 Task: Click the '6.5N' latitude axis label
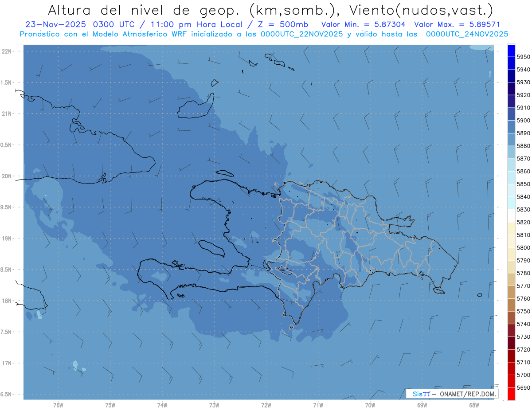7,394
